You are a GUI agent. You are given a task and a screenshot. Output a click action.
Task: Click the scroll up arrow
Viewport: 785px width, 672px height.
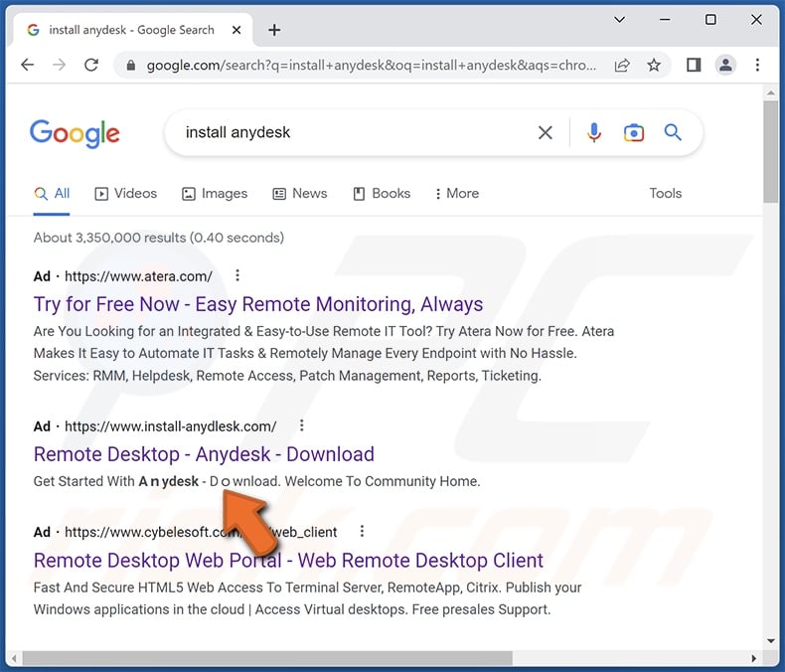(770, 93)
